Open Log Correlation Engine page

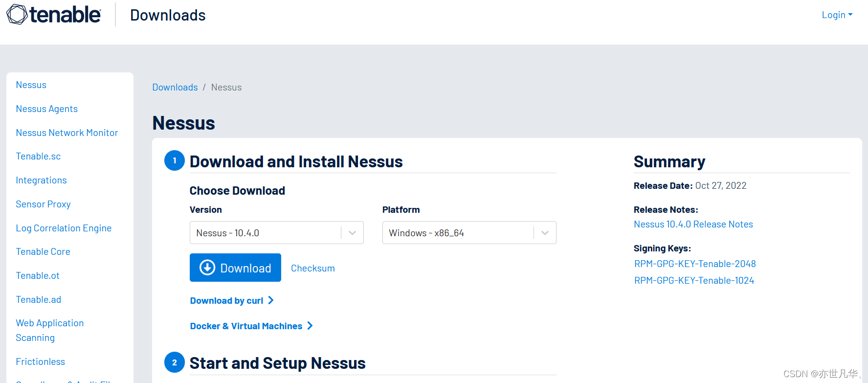point(64,228)
